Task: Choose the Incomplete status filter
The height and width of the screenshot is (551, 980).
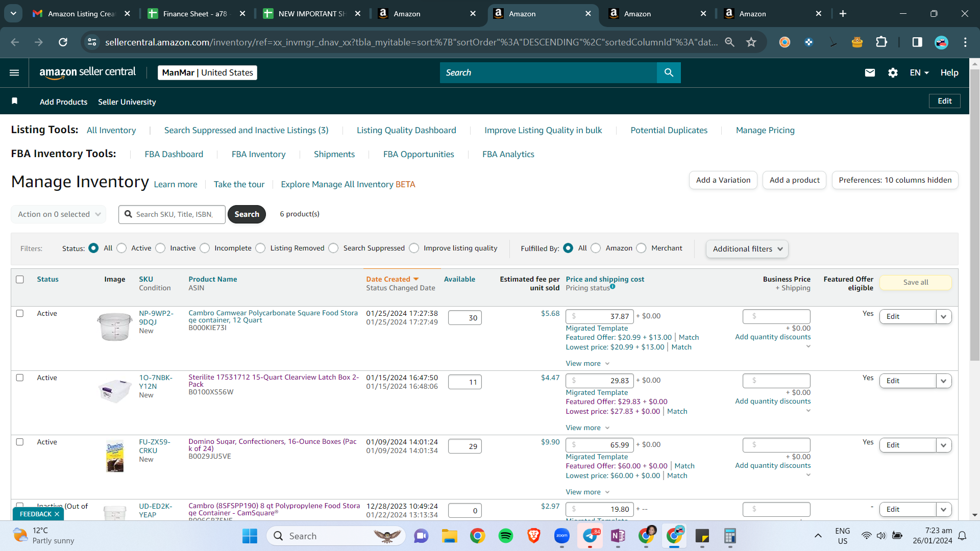Action: coord(205,248)
